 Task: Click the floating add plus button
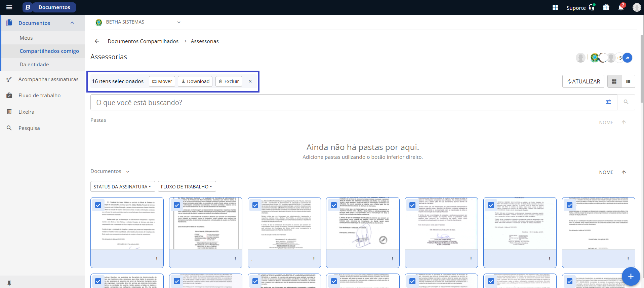(631, 276)
